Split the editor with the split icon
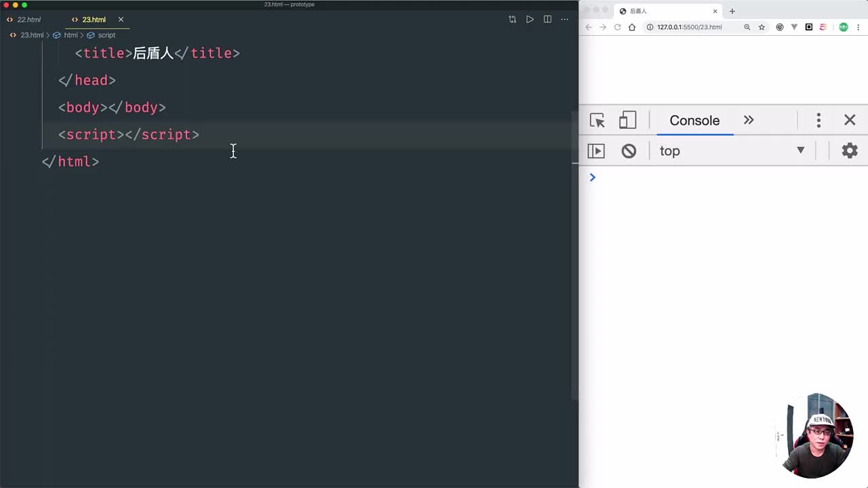 pos(547,20)
